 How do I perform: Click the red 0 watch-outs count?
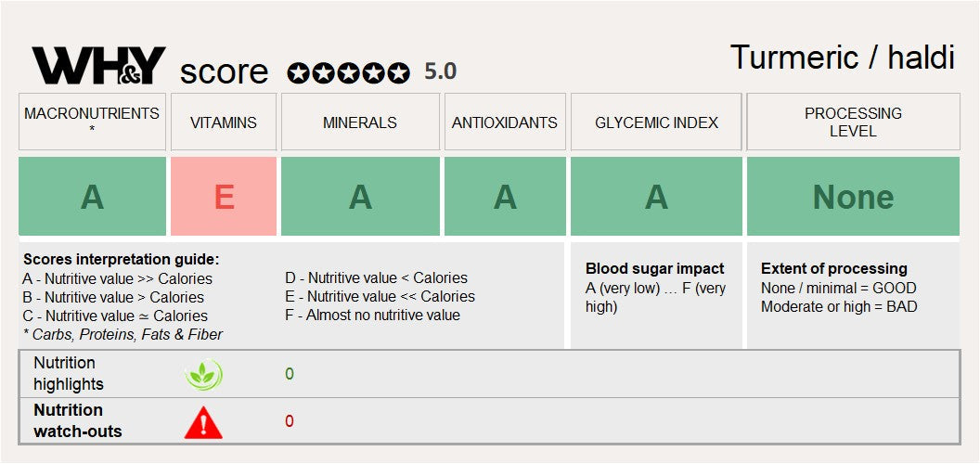click(290, 421)
